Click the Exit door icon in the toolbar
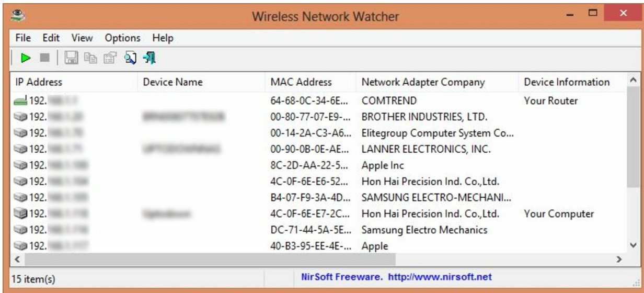 [x=151, y=58]
